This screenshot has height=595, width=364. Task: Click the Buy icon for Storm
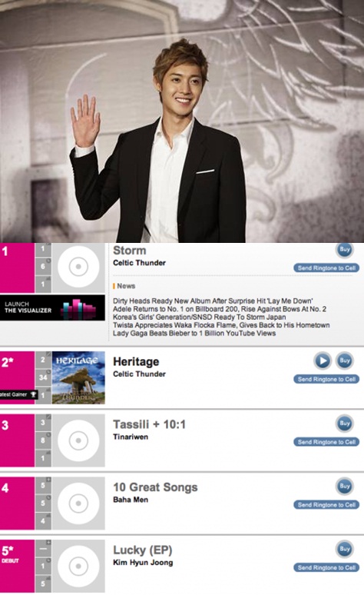345,249
